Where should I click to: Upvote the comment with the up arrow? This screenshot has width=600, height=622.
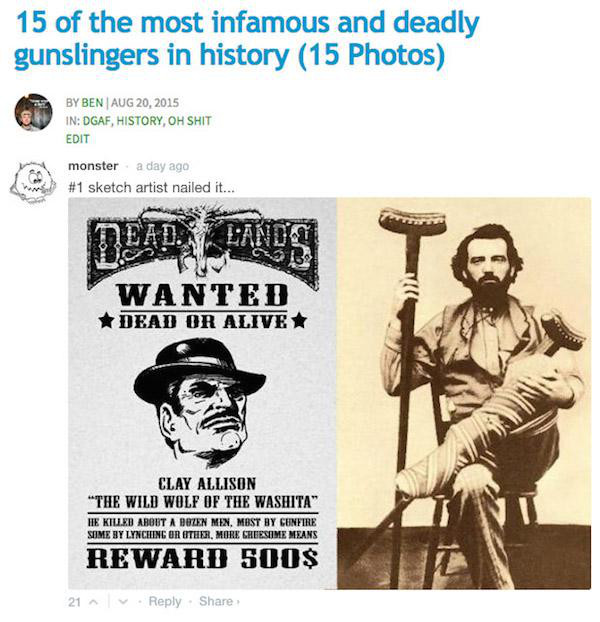93,602
